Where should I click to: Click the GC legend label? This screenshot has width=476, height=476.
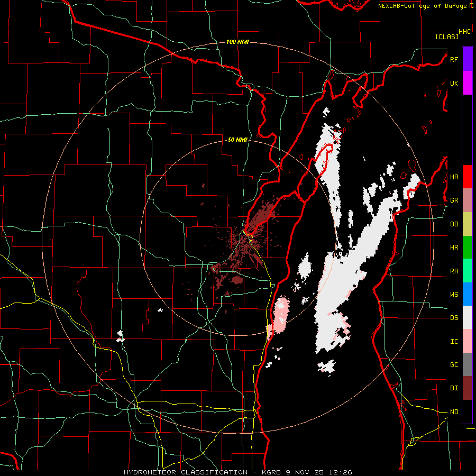[x=454, y=365]
